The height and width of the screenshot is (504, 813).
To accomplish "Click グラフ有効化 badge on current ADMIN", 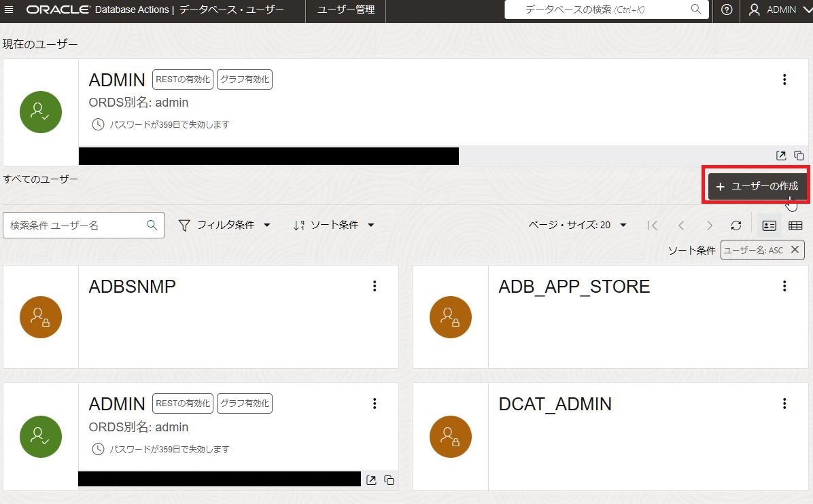I will tap(245, 79).
